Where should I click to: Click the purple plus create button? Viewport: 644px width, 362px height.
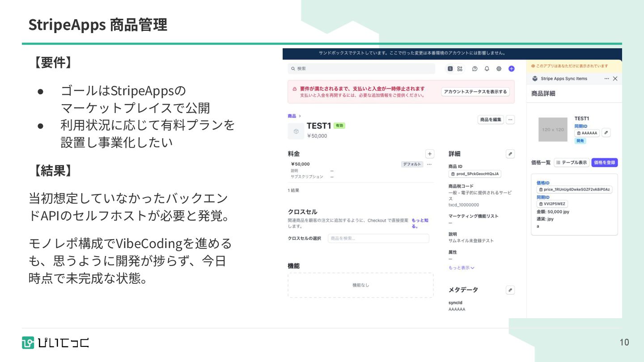[x=512, y=69]
